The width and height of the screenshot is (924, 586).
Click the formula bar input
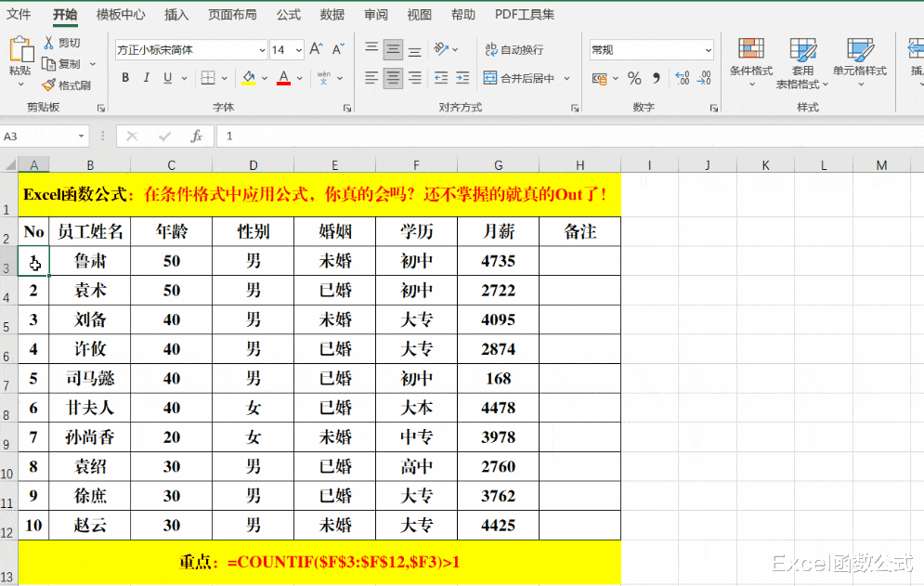(x=569, y=137)
